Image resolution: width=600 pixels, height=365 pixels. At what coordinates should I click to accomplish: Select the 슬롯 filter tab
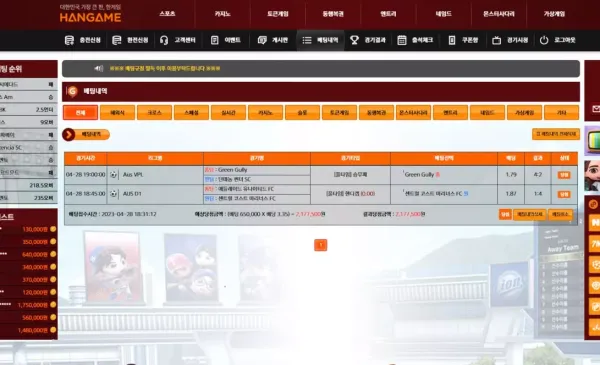[x=302, y=113]
